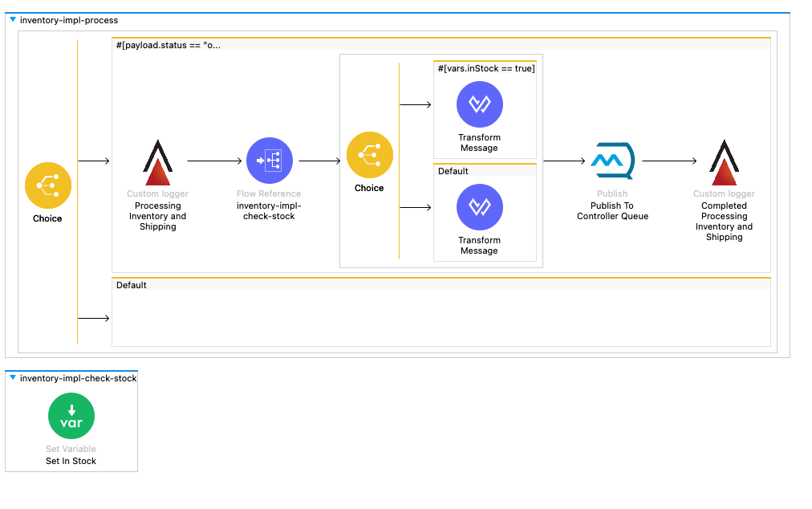812x509 pixels.
Task: Select the Flow Reference inventory-impl-check-stock icon
Action: click(269, 161)
